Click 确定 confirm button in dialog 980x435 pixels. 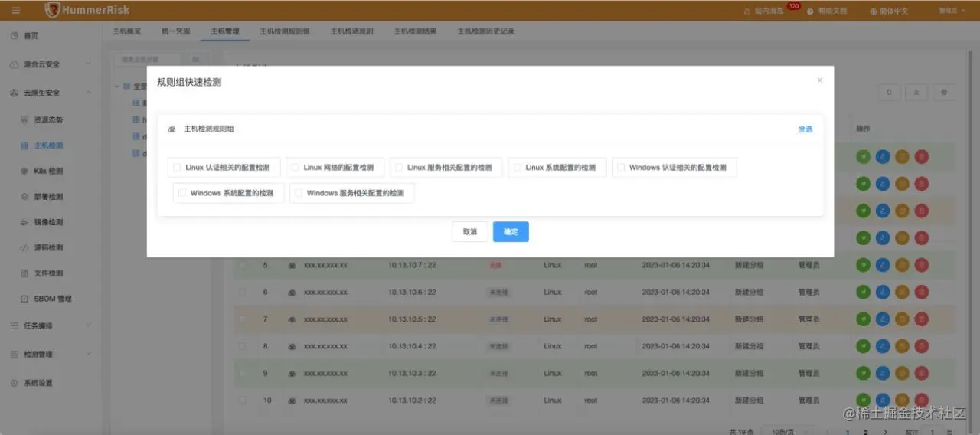click(511, 231)
